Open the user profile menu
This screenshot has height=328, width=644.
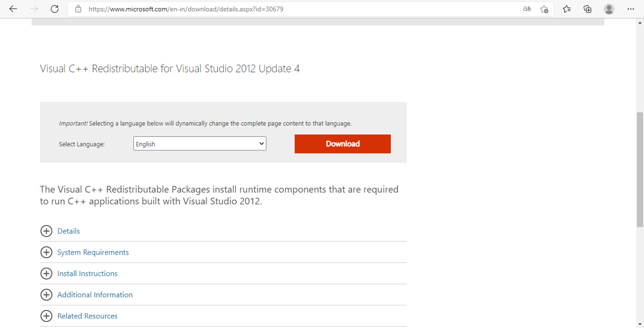click(x=609, y=9)
